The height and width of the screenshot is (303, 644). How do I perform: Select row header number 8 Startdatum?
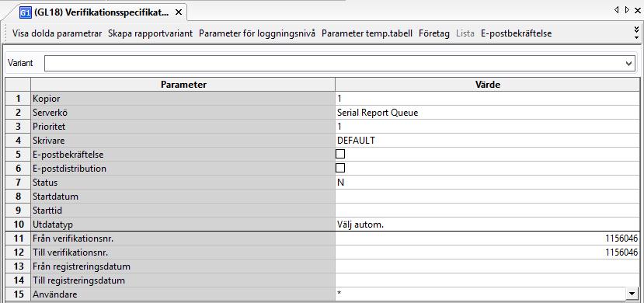(x=18, y=197)
